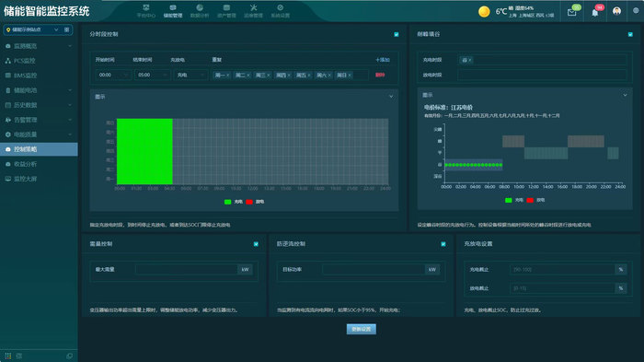The image size is (644, 362).
Task: Click the 放电截止 percent input field
Action: [x=562, y=288]
